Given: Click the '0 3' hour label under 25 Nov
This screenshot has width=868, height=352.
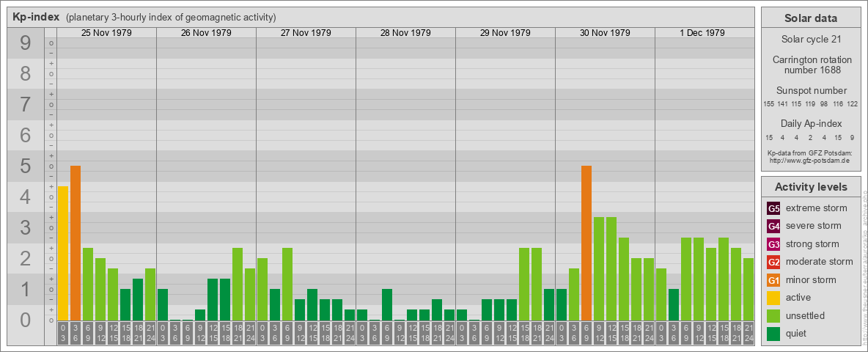Looking at the screenshot, I should [x=63, y=333].
